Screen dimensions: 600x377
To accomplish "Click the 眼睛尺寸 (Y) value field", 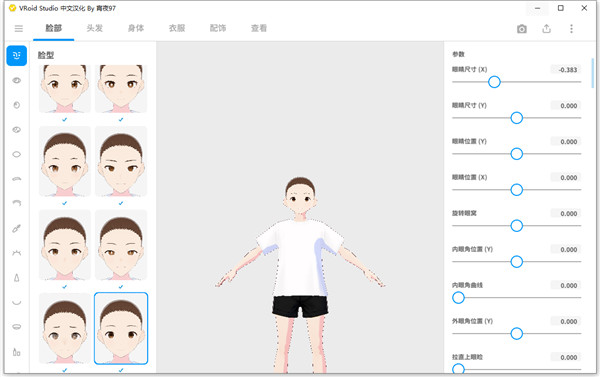I will pyautogui.click(x=566, y=106).
